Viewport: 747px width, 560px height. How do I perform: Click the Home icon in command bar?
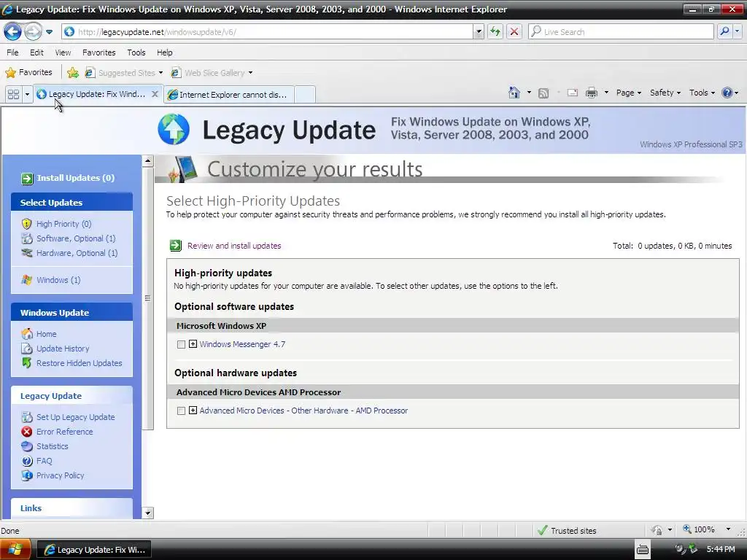[514, 93]
